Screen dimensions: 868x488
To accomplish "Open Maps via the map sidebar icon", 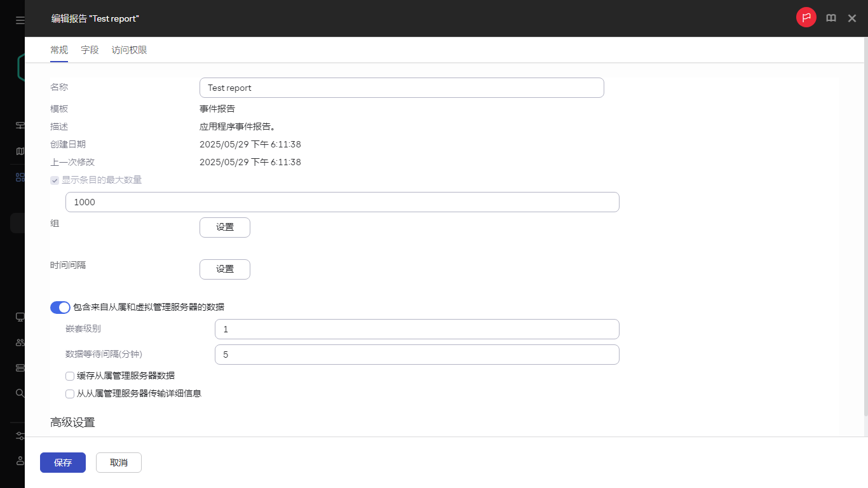I will 19,151.
